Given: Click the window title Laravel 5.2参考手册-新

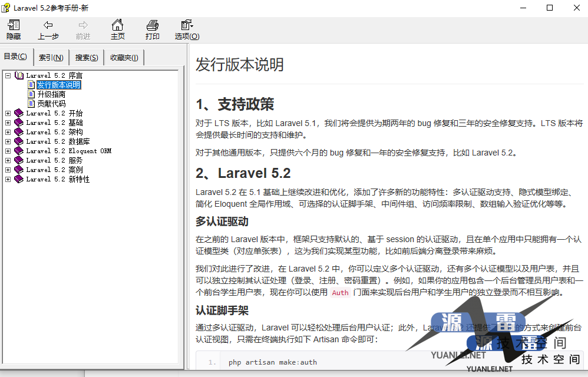Looking at the screenshot, I should [x=51, y=8].
